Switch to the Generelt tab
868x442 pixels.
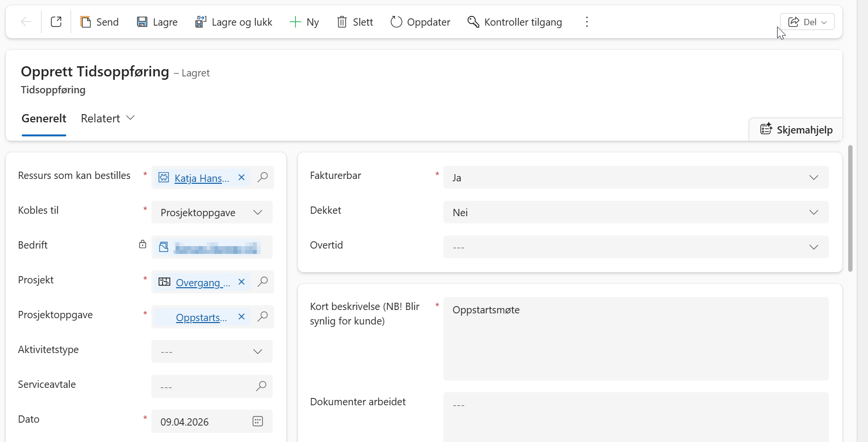pos(44,118)
